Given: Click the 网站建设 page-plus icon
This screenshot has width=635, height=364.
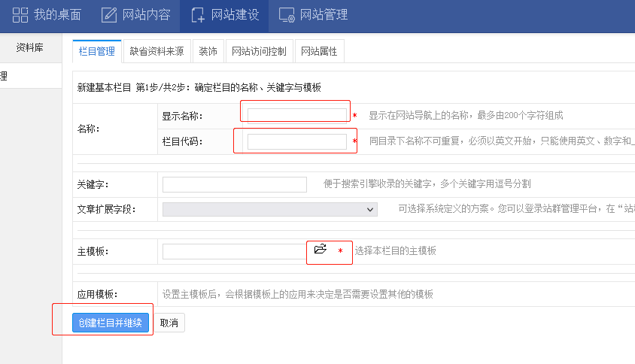Looking at the screenshot, I should click(198, 14).
